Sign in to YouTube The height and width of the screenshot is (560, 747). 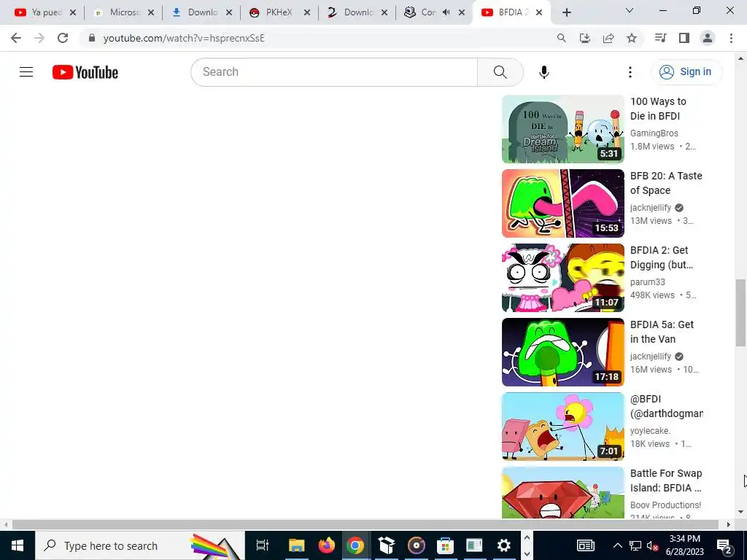pyautogui.click(x=686, y=72)
